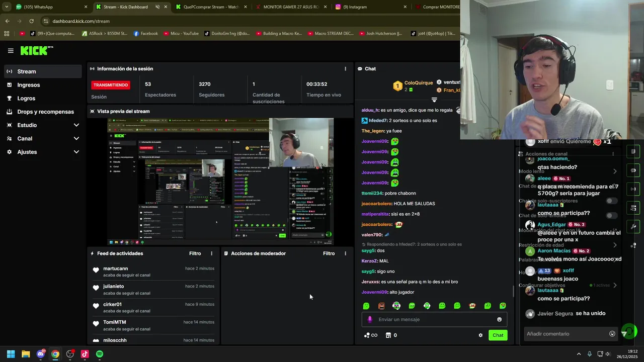Click the TRANSMITIENDO status badge
Viewport: 644px width, 362px height.
111,85
